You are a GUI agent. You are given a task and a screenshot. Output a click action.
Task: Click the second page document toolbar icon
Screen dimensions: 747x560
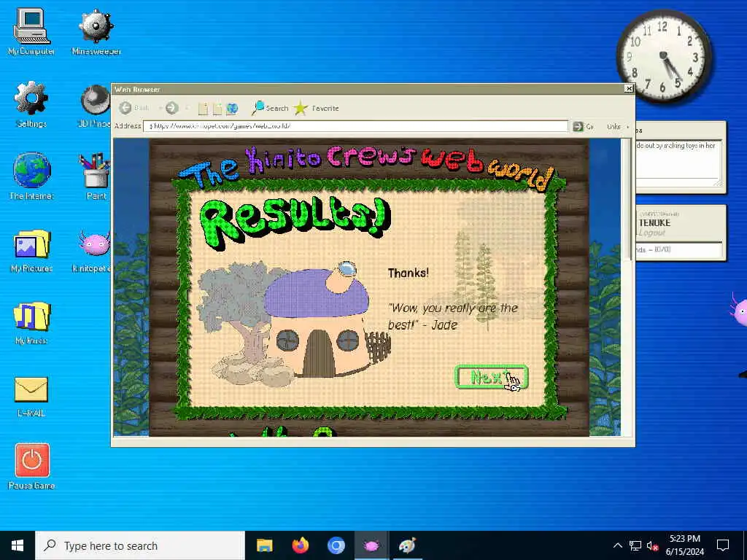pyautogui.click(x=217, y=109)
